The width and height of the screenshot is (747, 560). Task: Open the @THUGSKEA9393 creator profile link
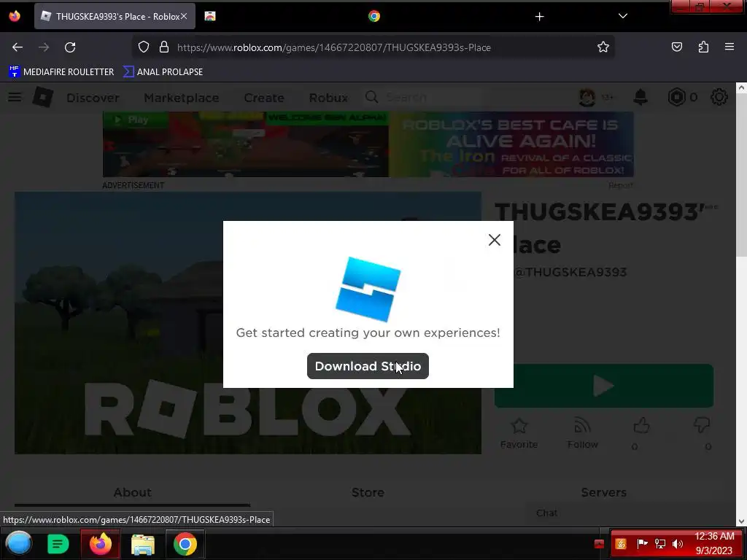pyautogui.click(x=570, y=272)
